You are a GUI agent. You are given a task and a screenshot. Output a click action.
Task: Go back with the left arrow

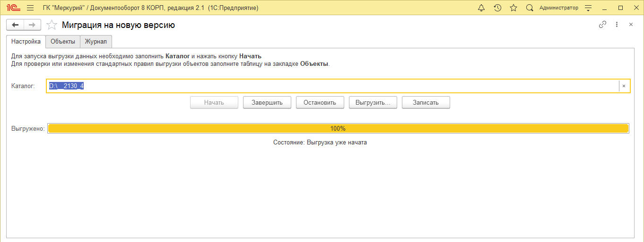pos(15,25)
